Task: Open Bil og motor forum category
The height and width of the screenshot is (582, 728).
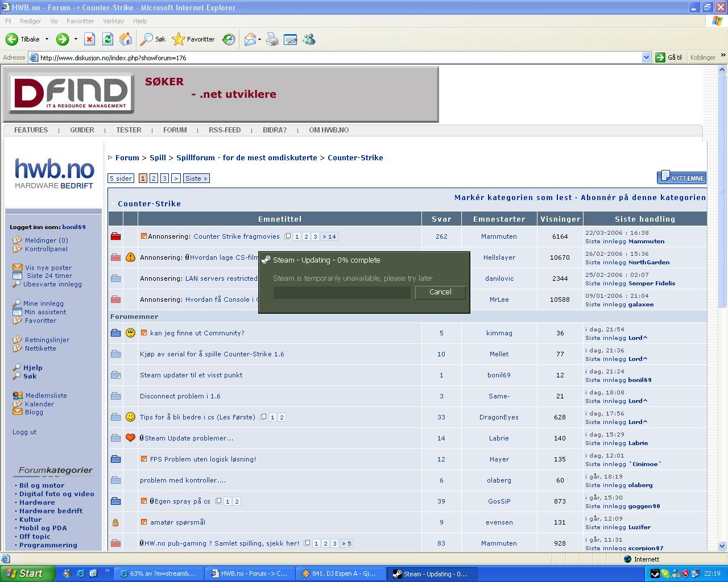Action: pyautogui.click(x=42, y=485)
